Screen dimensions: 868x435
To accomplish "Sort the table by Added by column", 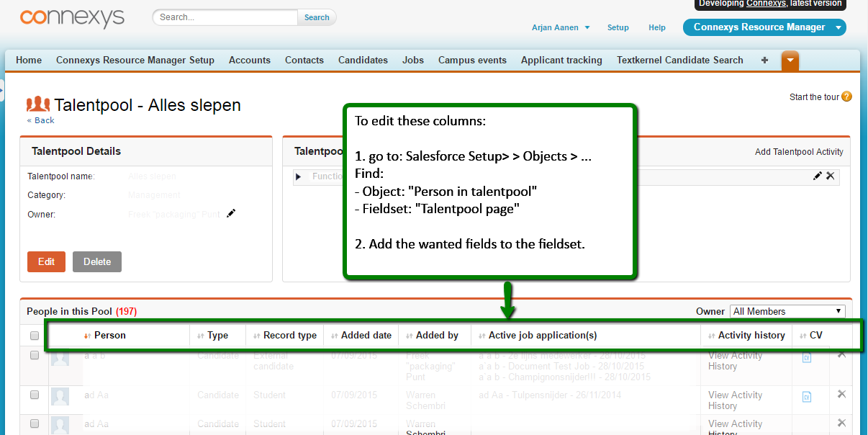I will tap(432, 336).
